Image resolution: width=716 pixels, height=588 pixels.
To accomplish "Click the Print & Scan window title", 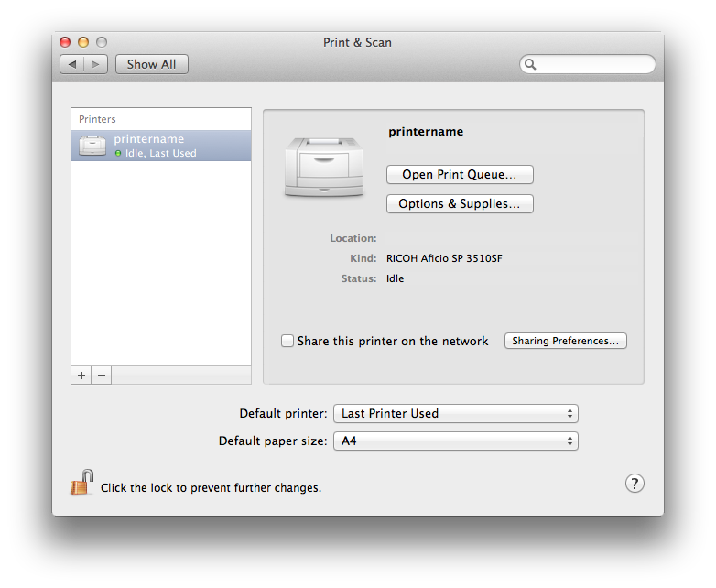I will coord(357,42).
